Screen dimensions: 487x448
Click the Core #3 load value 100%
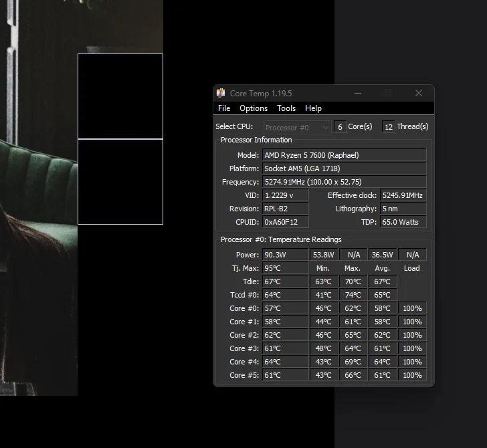[412, 348]
